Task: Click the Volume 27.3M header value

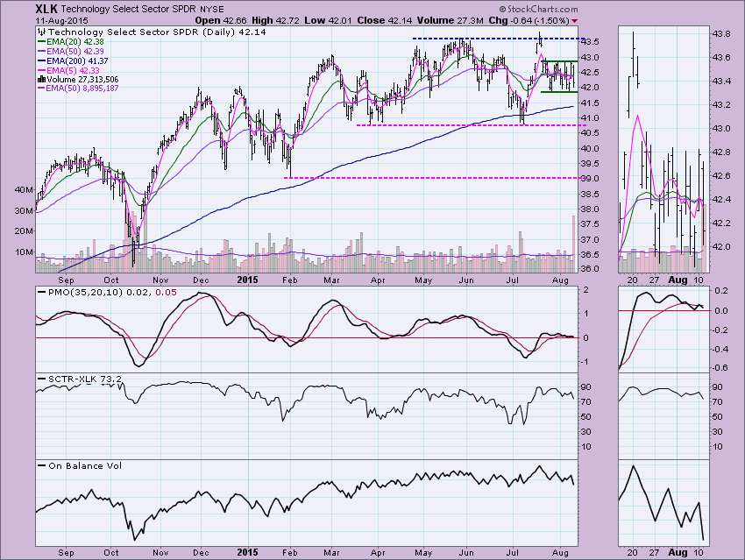Action: pos(450,20)
